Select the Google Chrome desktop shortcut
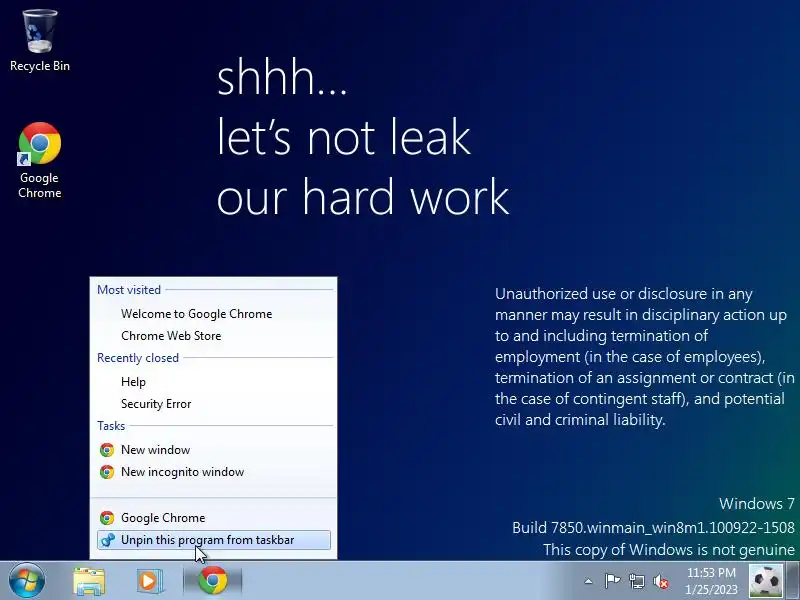 (x=40, y=161)
